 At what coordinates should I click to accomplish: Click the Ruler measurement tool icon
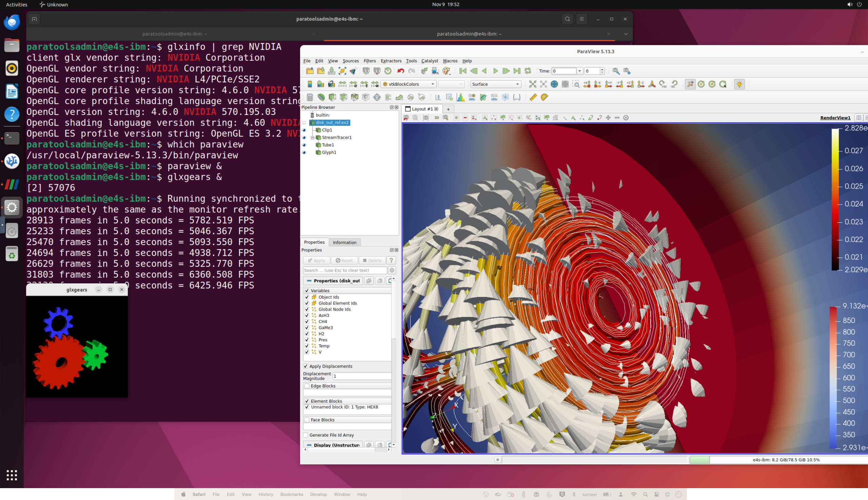click(533, 98)
